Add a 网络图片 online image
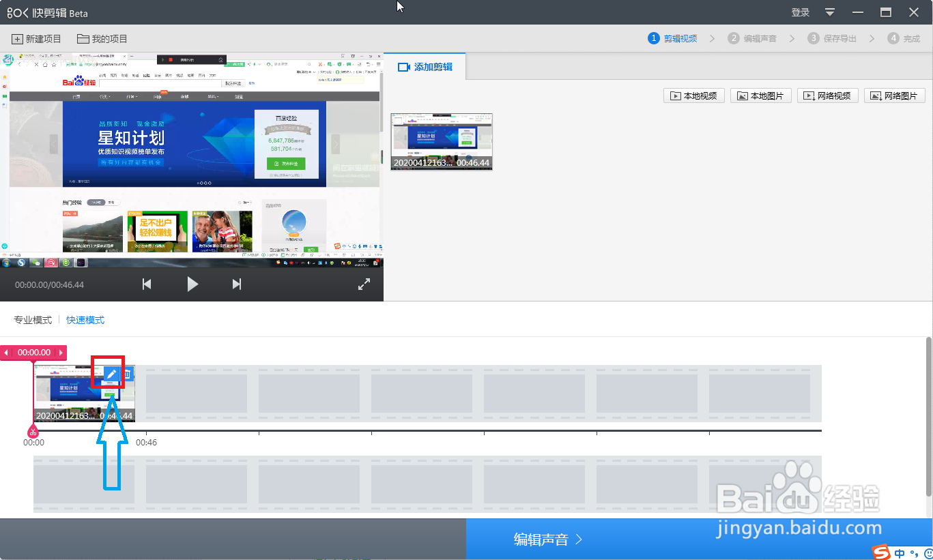This screenshot has width=933, height=560. pos(894,95)
